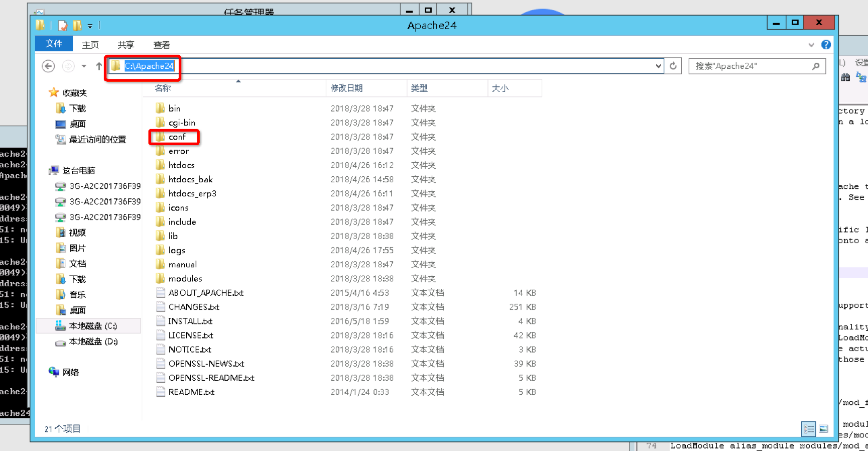Switch to the 主页 ribbon tab
The image size is (868, 451).
tap(90, 45)
